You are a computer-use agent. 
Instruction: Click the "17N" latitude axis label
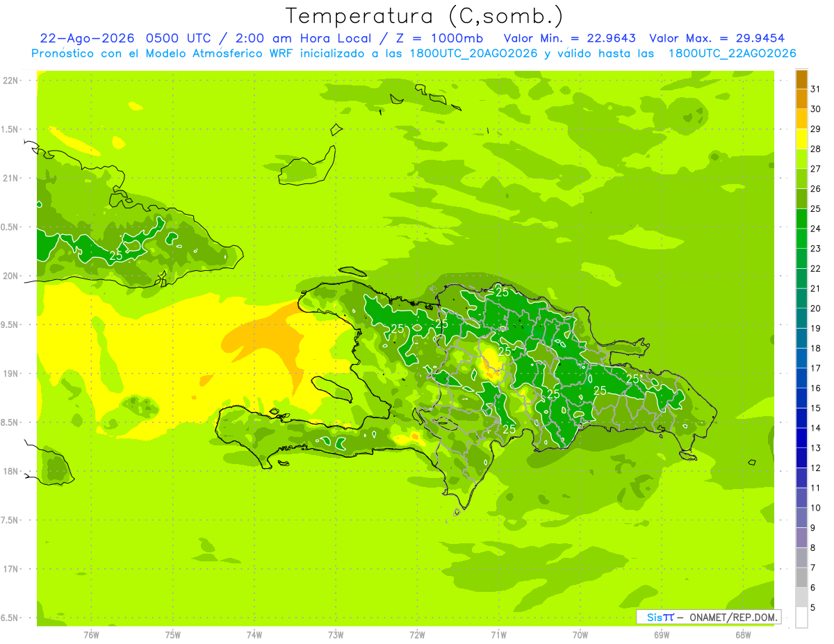[11, 569]
